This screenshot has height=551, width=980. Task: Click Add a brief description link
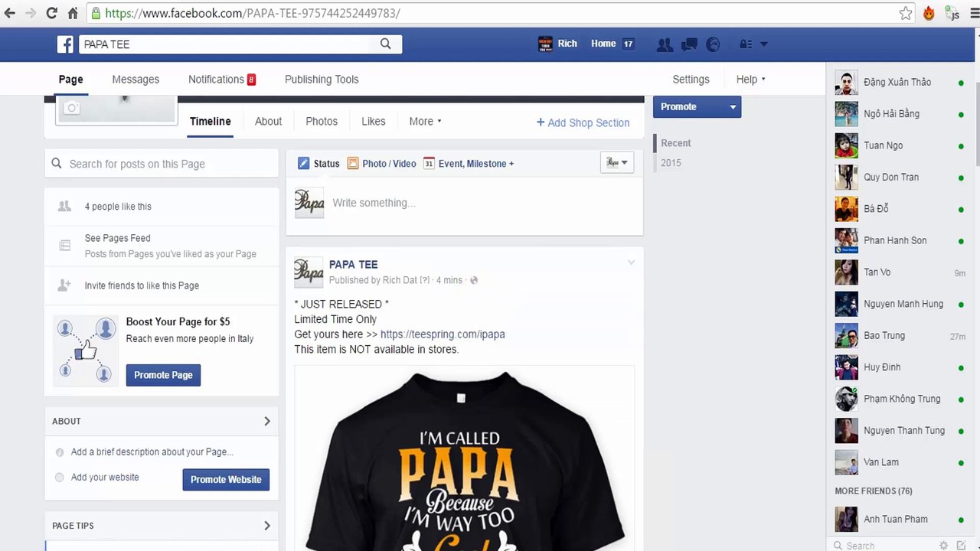[152, 452]
